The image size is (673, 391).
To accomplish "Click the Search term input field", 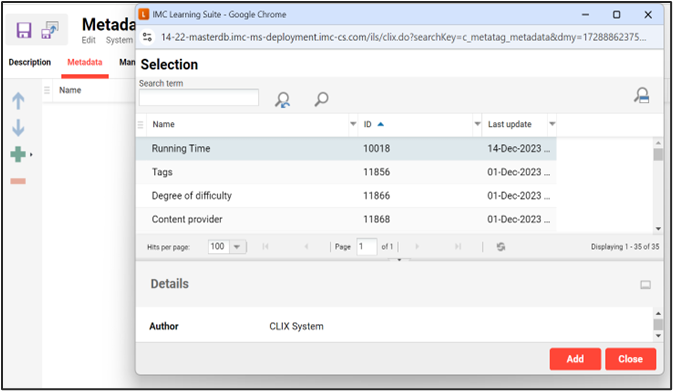I will click(199, 97).
